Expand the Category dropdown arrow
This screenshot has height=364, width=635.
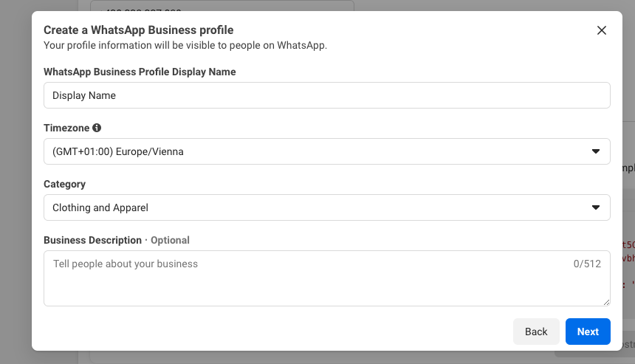point(596,207)
